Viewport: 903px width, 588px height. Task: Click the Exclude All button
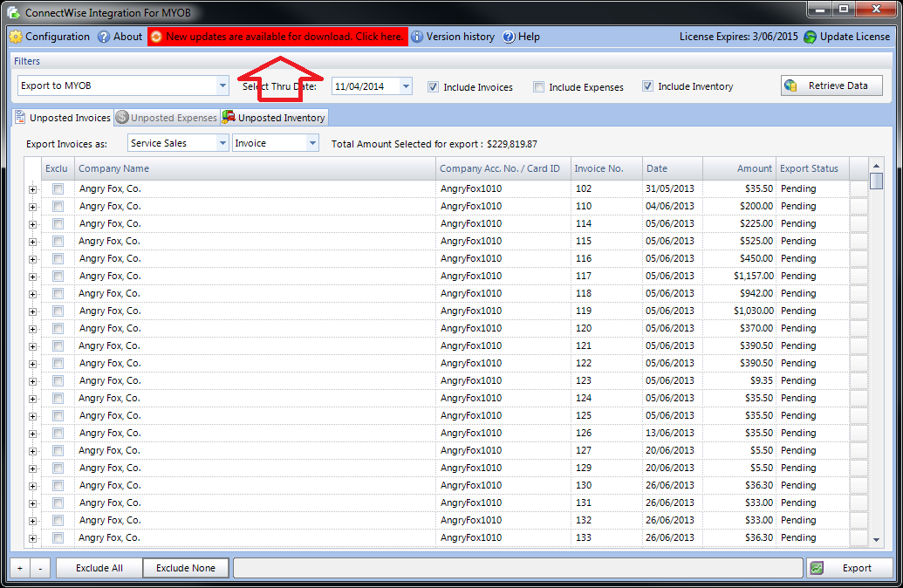pos(99,568)
